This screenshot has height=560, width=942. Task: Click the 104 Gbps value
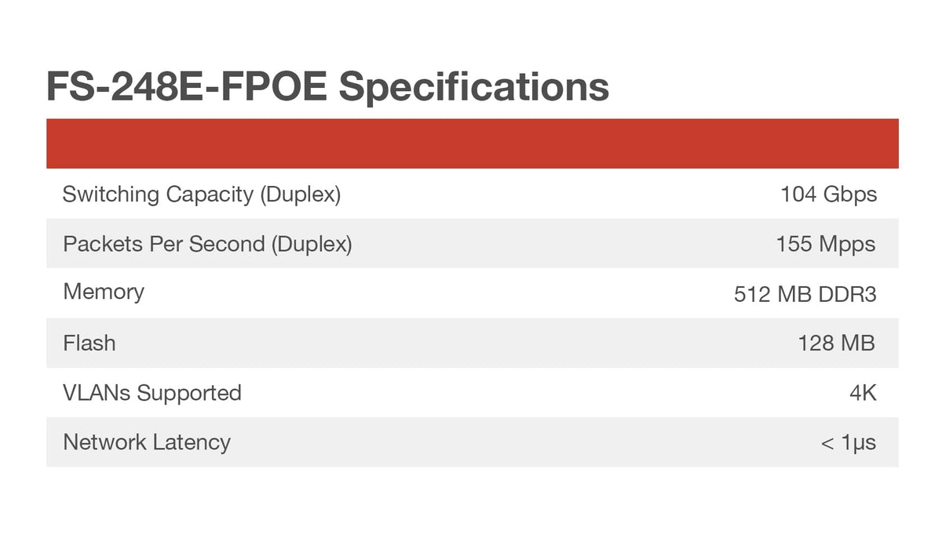coord(828,195)
